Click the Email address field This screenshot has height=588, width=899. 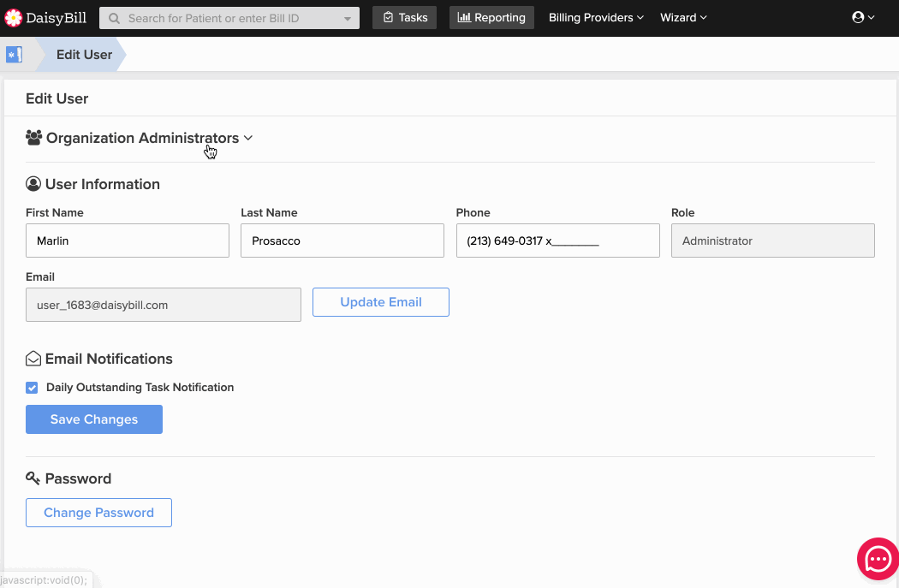coord(164,305)
